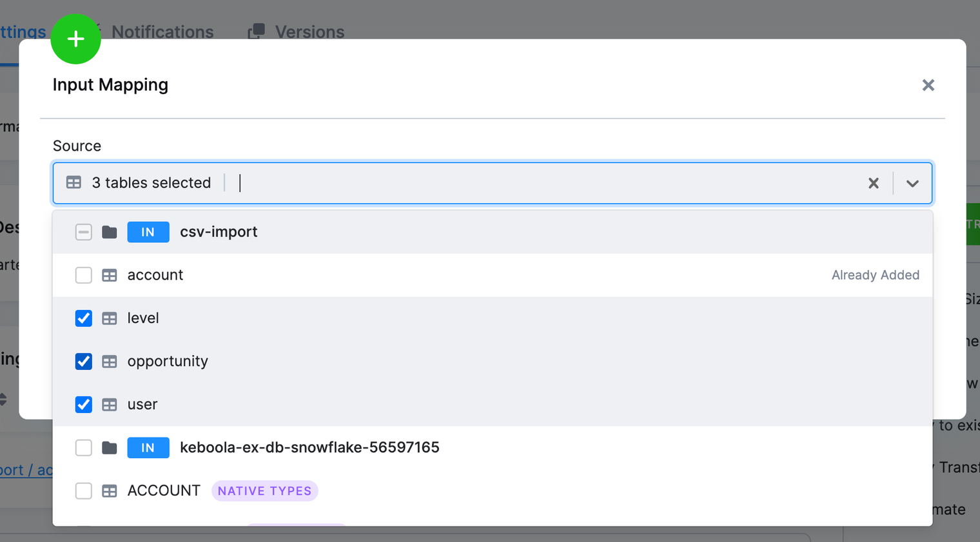Uncheck the level table checkbox
Screen dimensions: 980x542
83,318
